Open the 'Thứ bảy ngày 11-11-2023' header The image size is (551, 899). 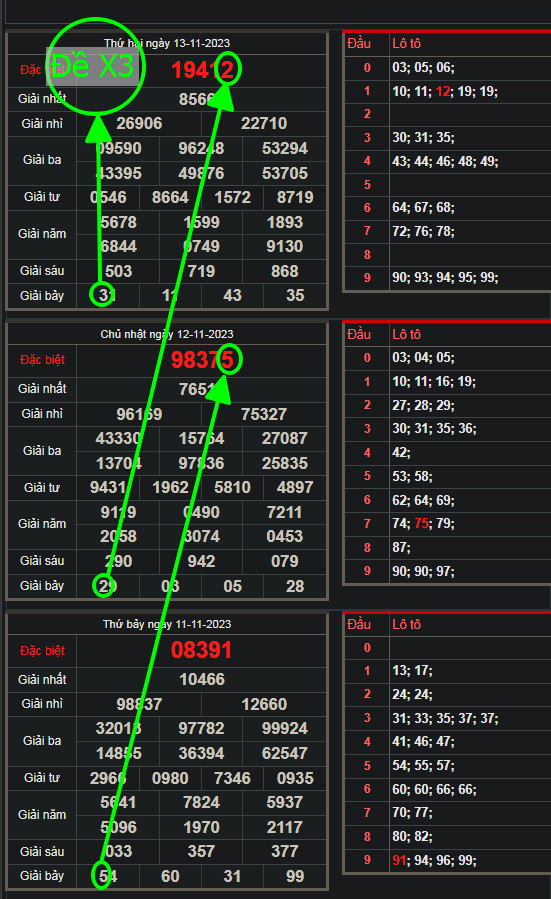tap(167, 624)
